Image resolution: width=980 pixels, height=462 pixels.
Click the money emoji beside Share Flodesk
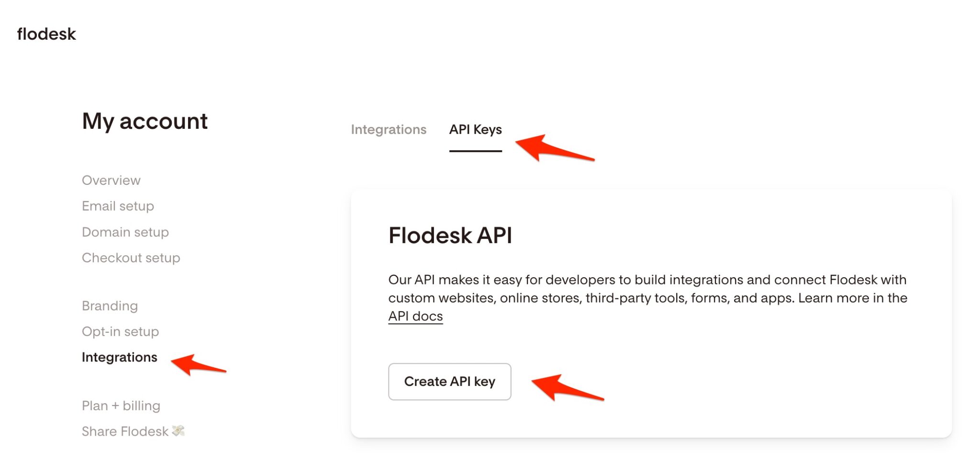(x=178, y=430)
